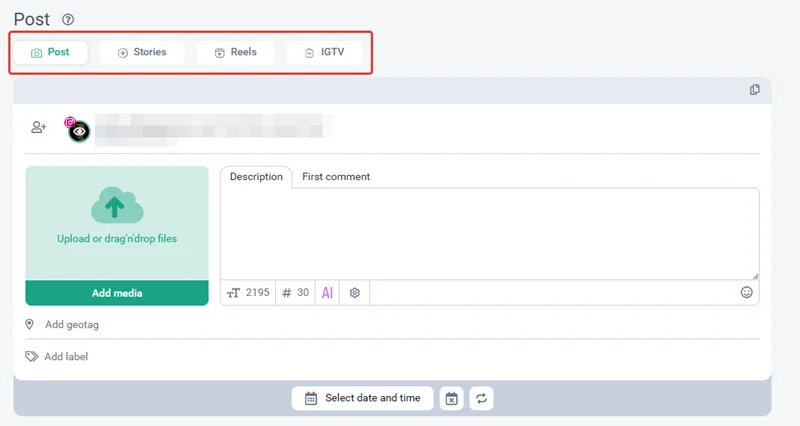Open the First comment tab

point(336,177)
